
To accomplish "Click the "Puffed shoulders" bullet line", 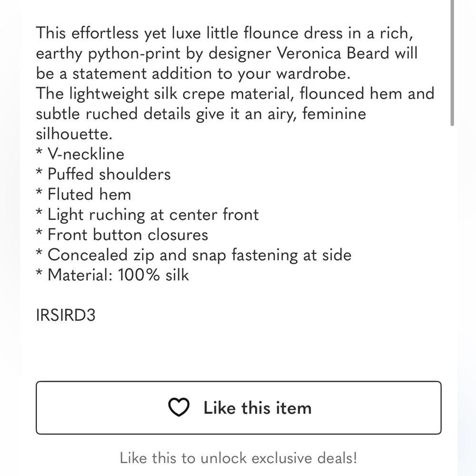I will pyautogui.click(x=103, y=174).
